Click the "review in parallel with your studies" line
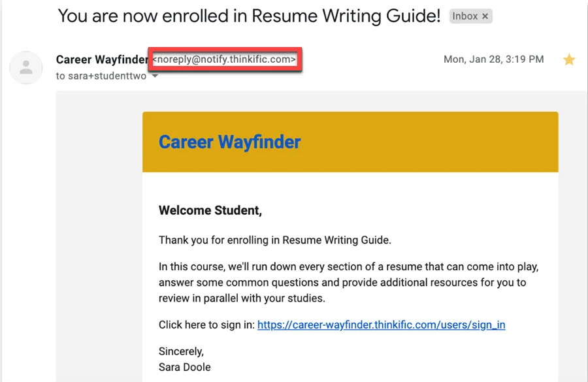The height and width of the screenshot is (382, 588). tap(242, 298)
